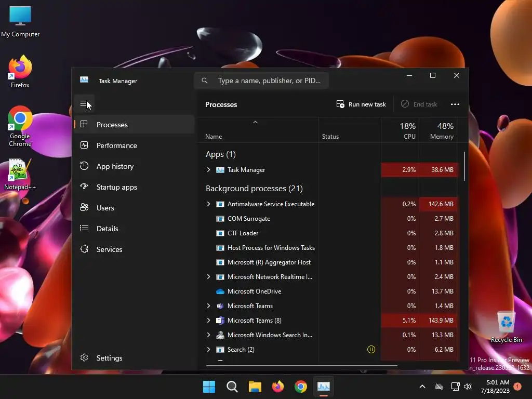This screenshot has height=399, width=532.
Task: Click the Task Manager title bar icon
Action: click(x=84, y=79)
